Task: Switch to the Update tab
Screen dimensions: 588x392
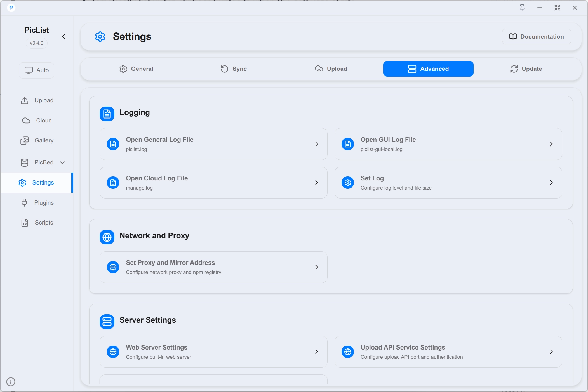Action: click(x=526, y=69)
